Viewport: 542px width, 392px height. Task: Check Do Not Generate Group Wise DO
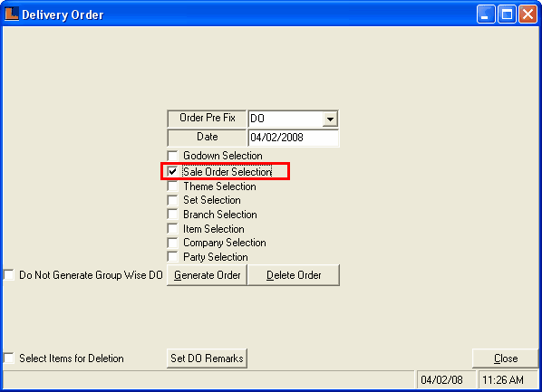9,275
